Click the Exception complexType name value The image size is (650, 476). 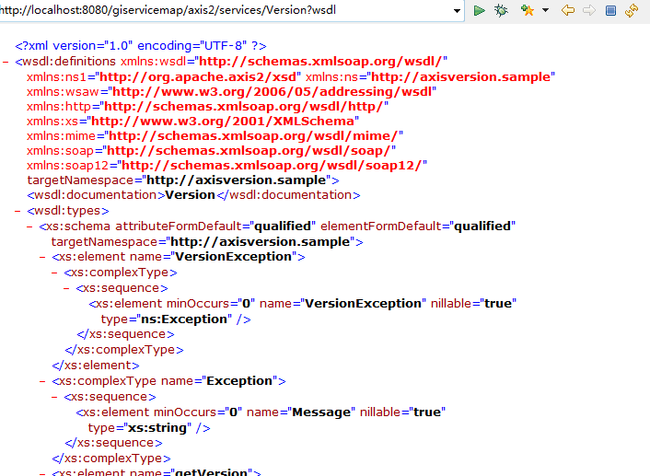(239, 381)
